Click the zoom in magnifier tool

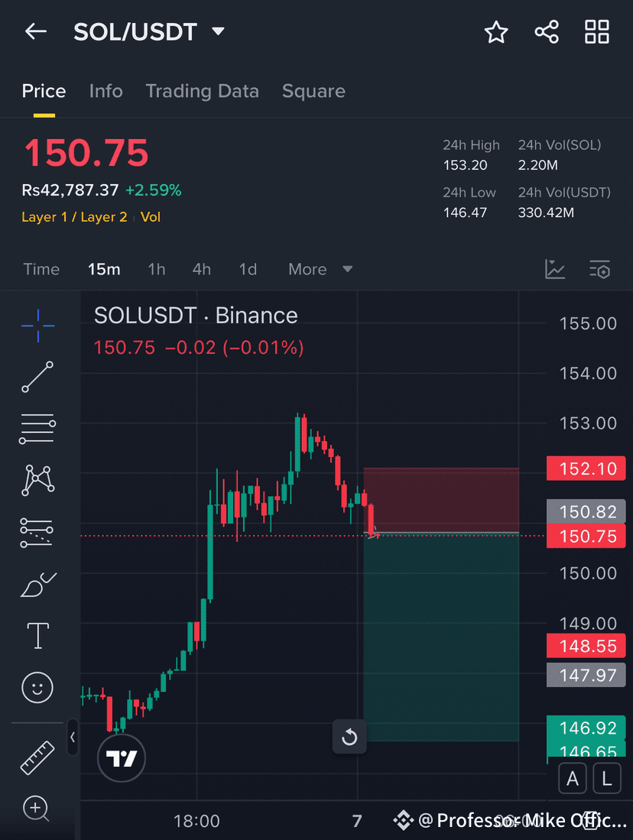coord(37,809)
